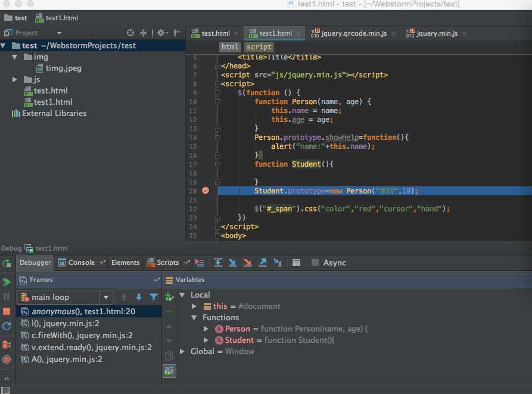Click New Watch plus icon

(169, 298)
